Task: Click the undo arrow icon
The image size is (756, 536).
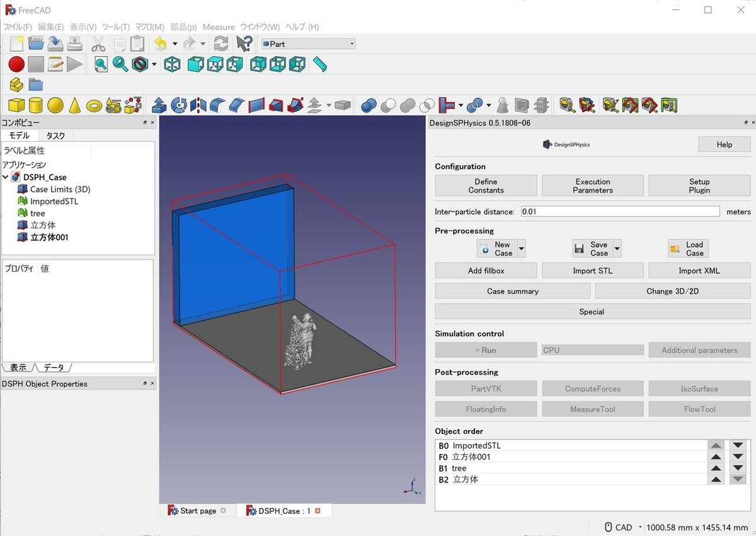Action: [161, 44]
